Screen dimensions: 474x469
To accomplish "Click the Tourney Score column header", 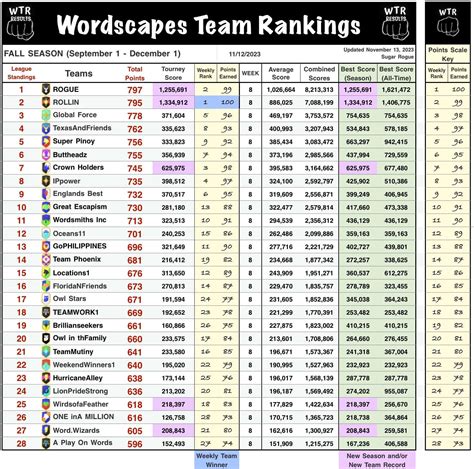I will [173, 73].
